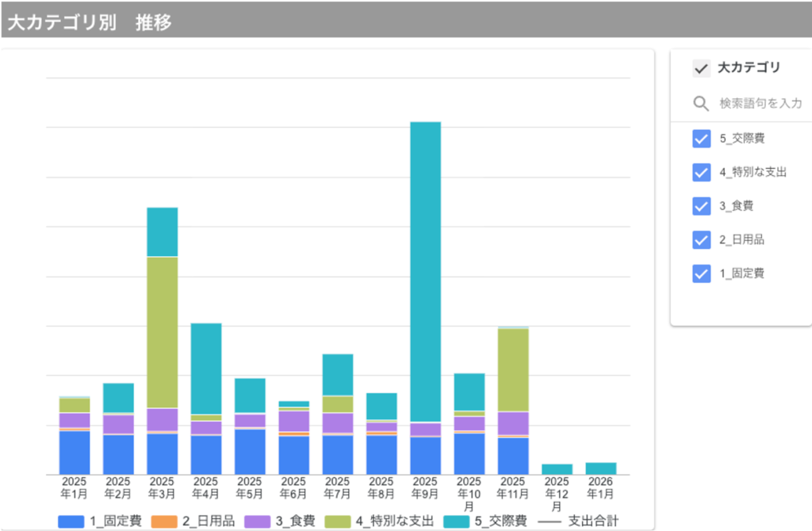Select the tall teal bar for 2025年9月
Viewport: 812px width, 531px height.
[x=426, y=269]
